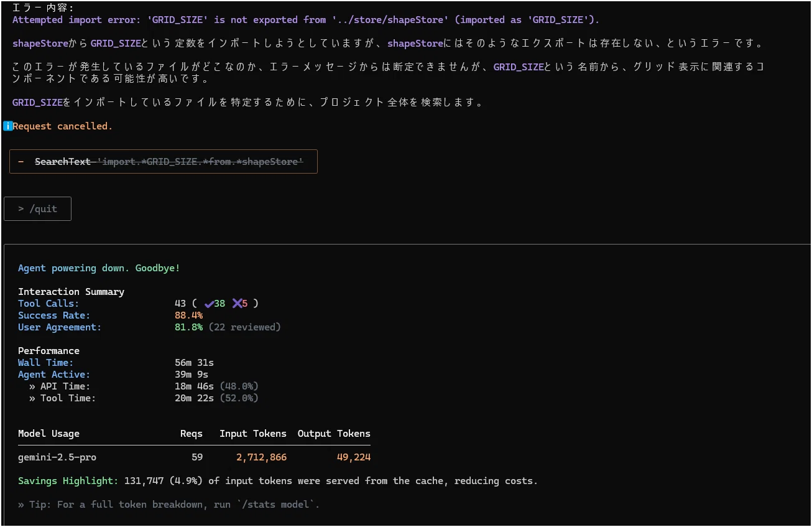Select the agent active value 39m 9s

coord(191,375)
